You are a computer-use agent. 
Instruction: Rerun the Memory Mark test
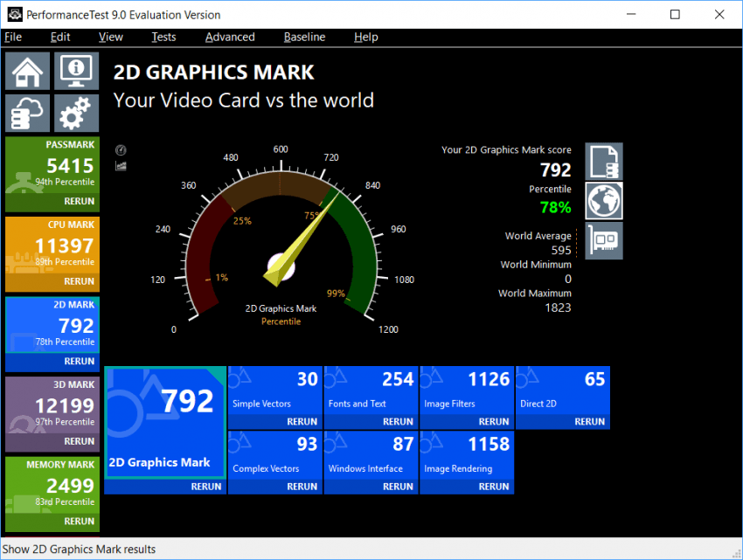(x=80, y=522)
